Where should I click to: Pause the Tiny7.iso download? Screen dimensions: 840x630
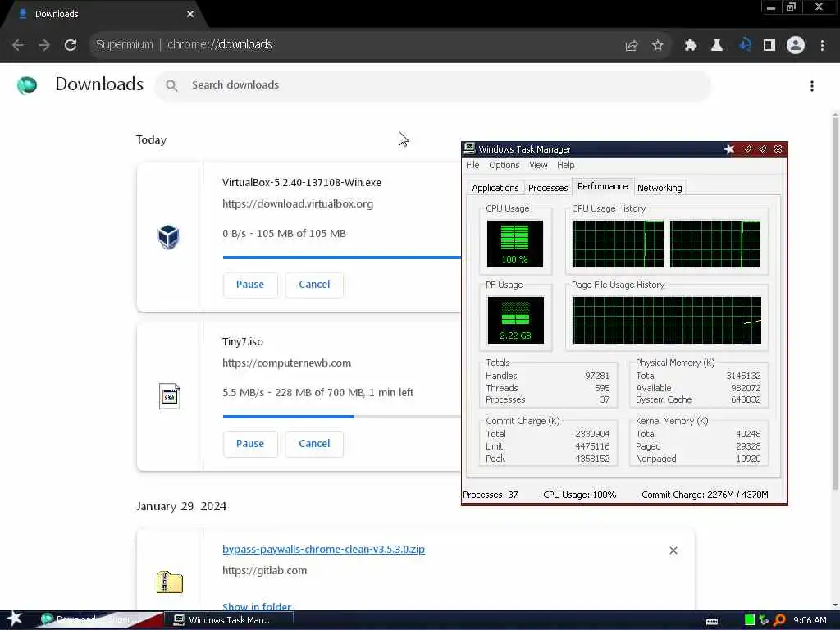(250, 444)
